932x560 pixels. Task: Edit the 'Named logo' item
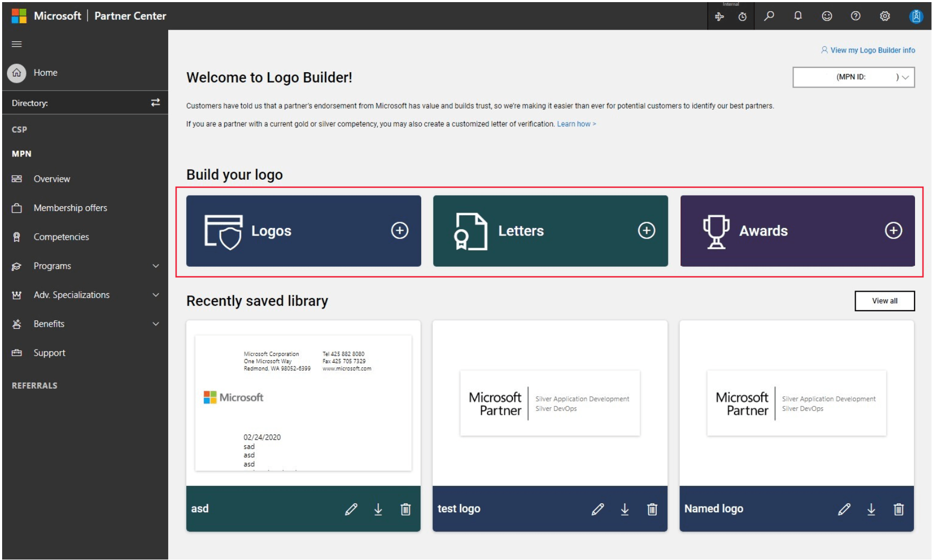(844, 509)
